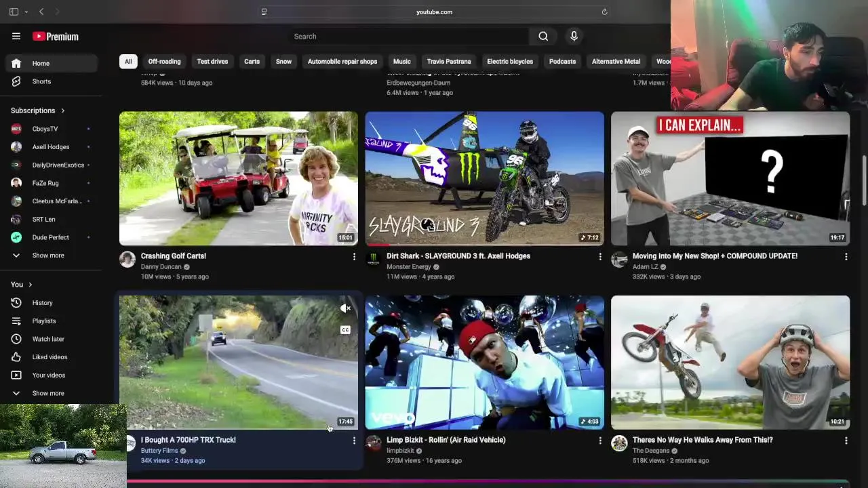Open Safari sidebar dropdown arrow
868x488 pixels.
coord(26,12)
